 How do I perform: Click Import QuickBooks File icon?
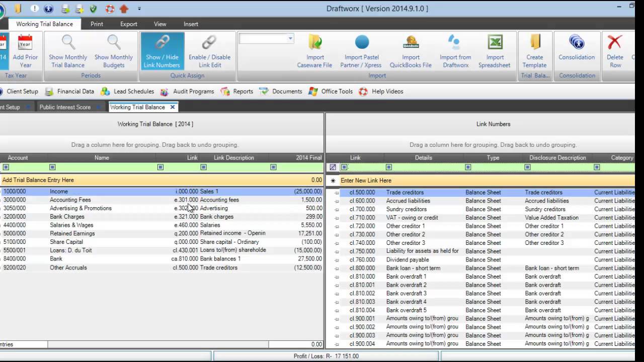411,42
